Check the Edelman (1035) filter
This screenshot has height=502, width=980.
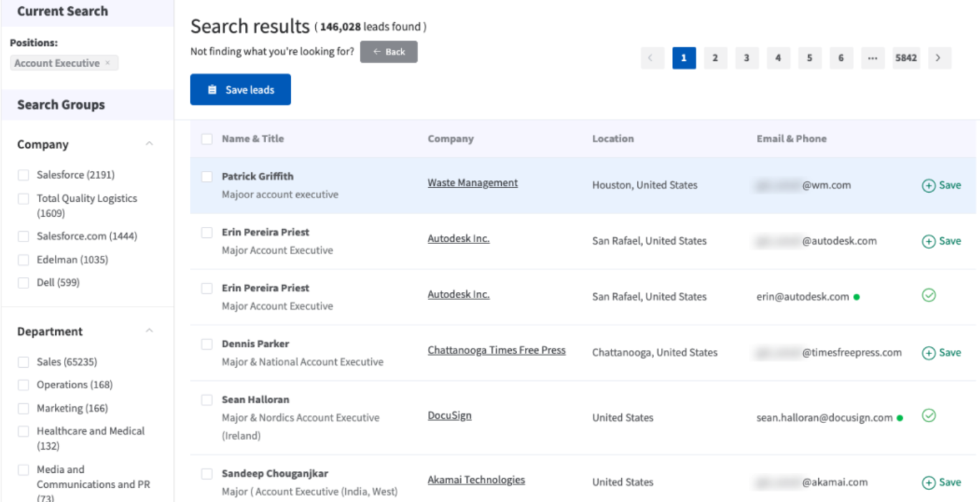[24, 260]
